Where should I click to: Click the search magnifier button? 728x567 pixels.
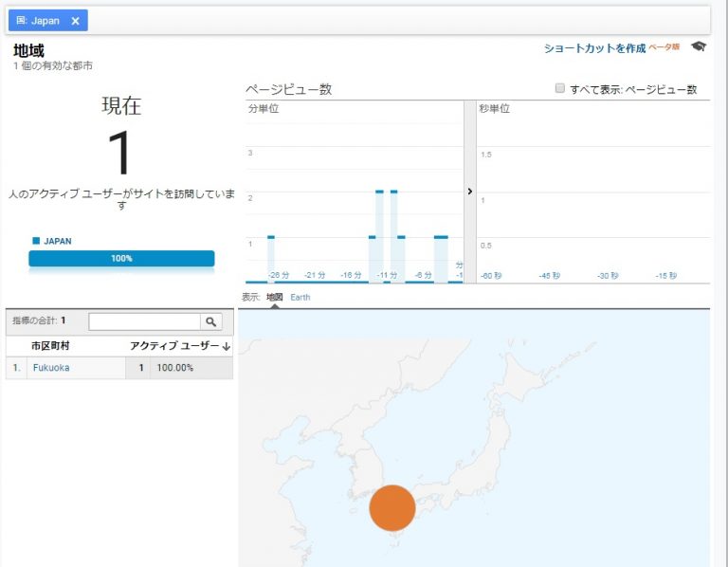click(x=211, y=321)
